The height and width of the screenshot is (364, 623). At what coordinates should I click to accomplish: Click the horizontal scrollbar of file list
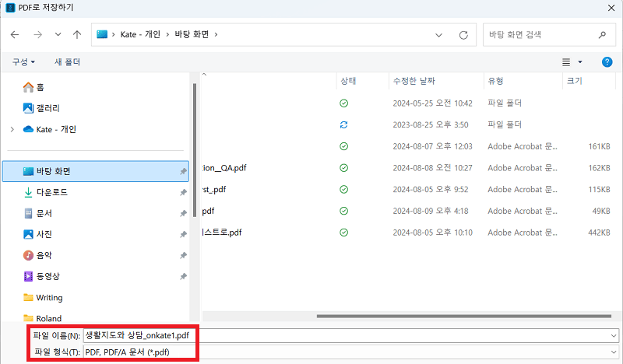coord(463,317)
